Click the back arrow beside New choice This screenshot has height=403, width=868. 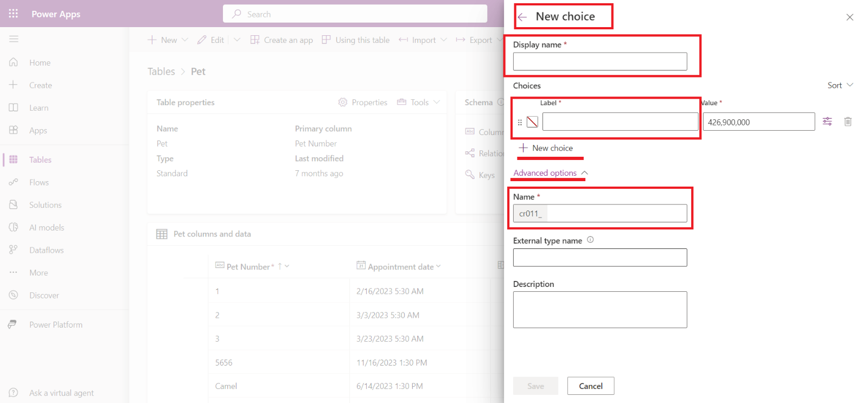point(522,17)
